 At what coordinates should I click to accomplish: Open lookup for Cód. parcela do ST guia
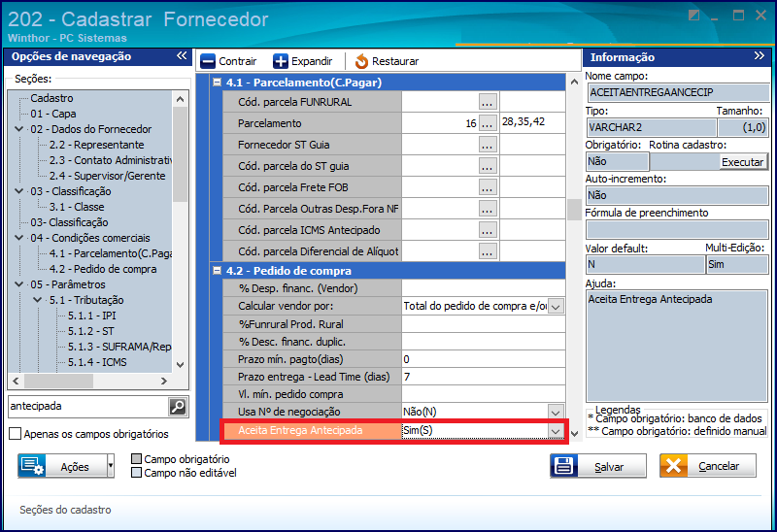click(489, 166)
